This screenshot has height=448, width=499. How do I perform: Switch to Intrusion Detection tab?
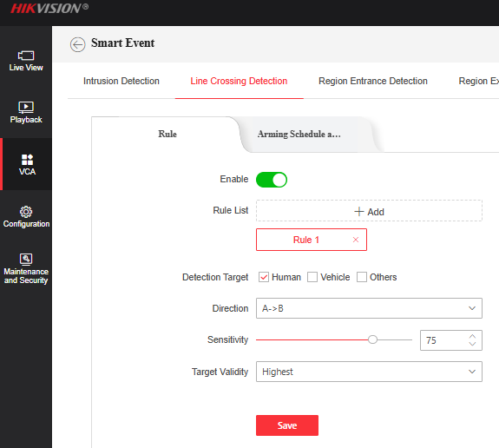(x=121, y=81)
